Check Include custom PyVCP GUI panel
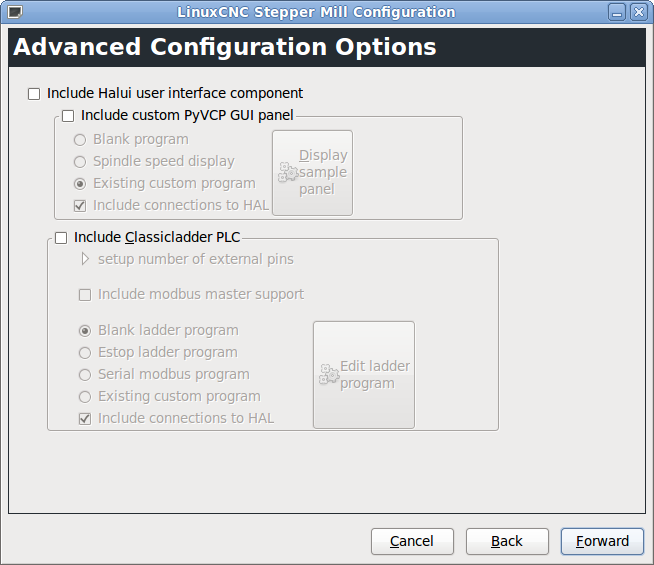Viewport: 654px width, 565px height. pyautogui.click(x=68, y=116)
